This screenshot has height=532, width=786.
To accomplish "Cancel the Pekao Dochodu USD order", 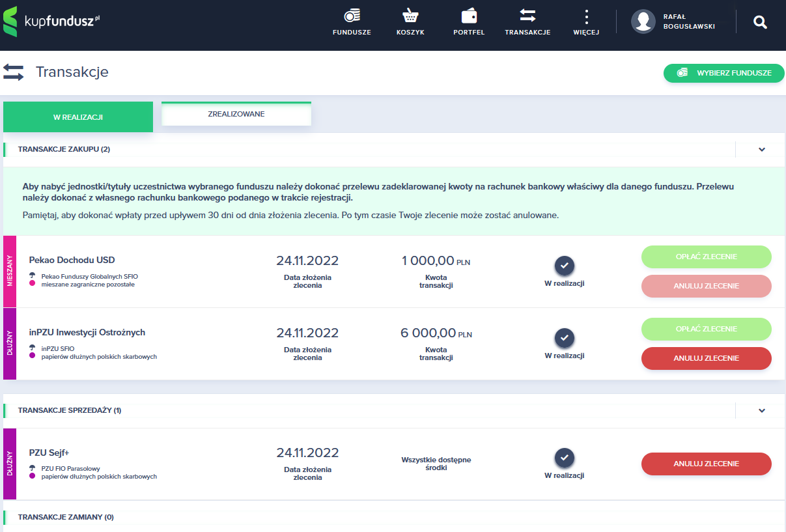I will pos(707,286).
